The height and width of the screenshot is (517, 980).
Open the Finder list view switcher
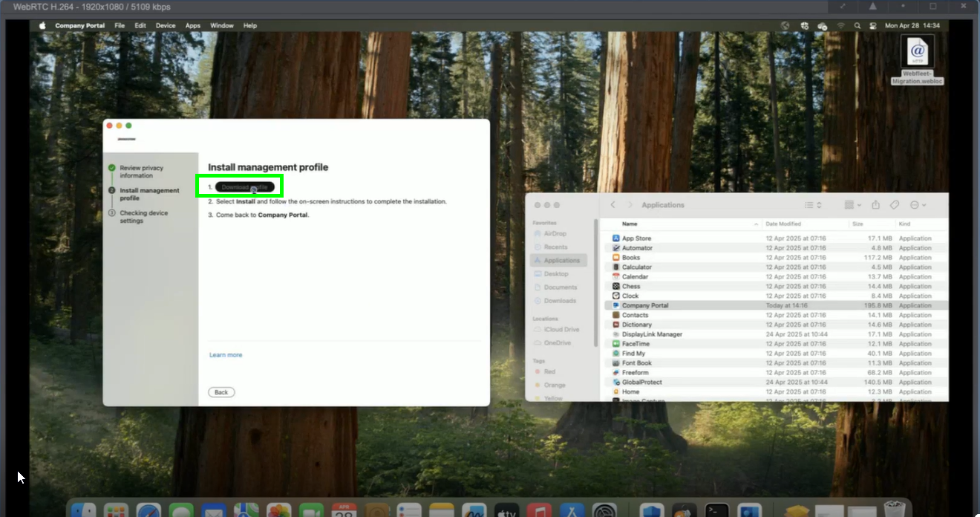tap(813, 205)
